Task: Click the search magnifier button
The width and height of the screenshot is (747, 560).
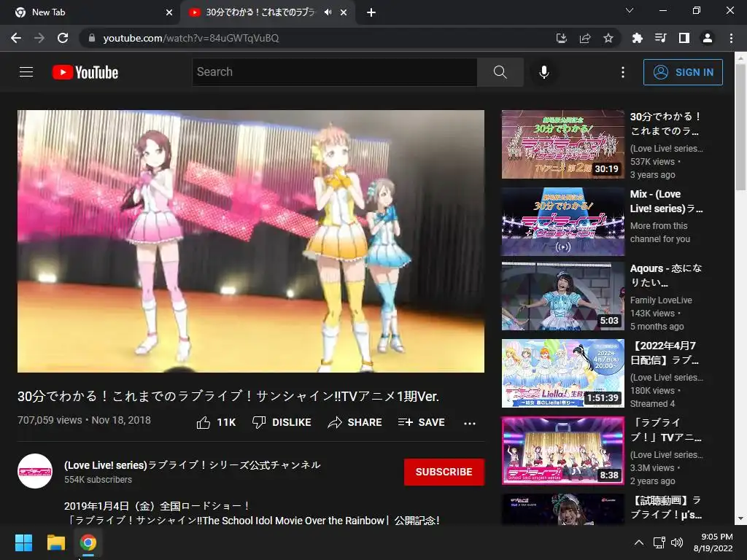Action: (500, 72)
